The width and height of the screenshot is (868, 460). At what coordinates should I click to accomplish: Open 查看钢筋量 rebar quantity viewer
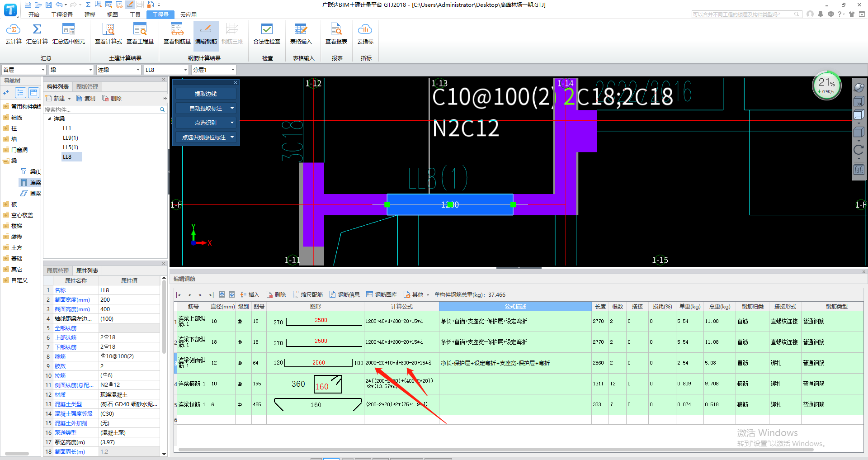coord(177,34)
